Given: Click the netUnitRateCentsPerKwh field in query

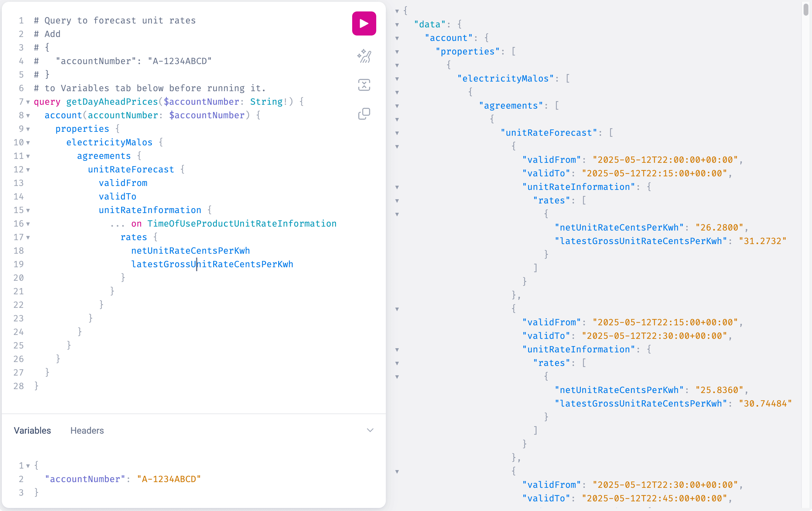Looking at the screenshot, I should 190,250.
